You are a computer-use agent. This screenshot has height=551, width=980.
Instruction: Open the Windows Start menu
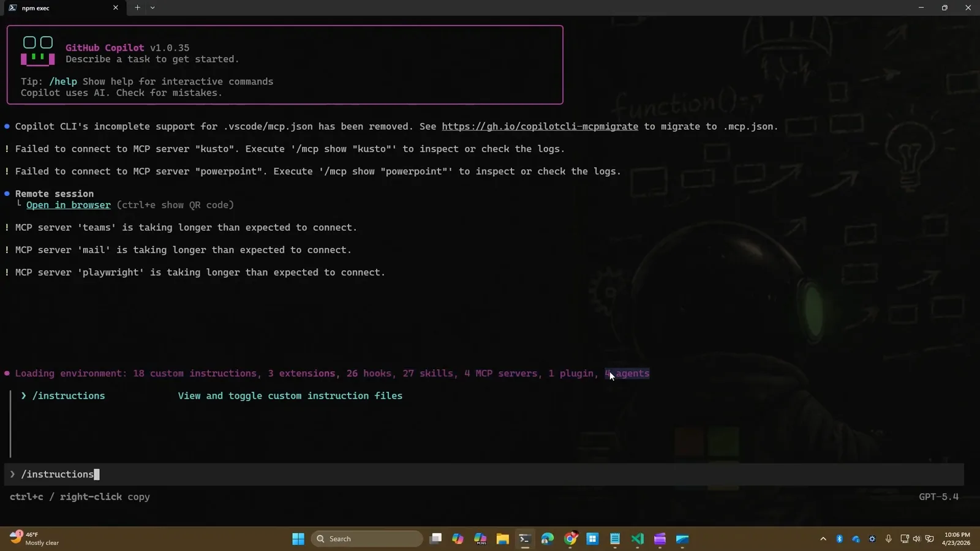(298, 539)
